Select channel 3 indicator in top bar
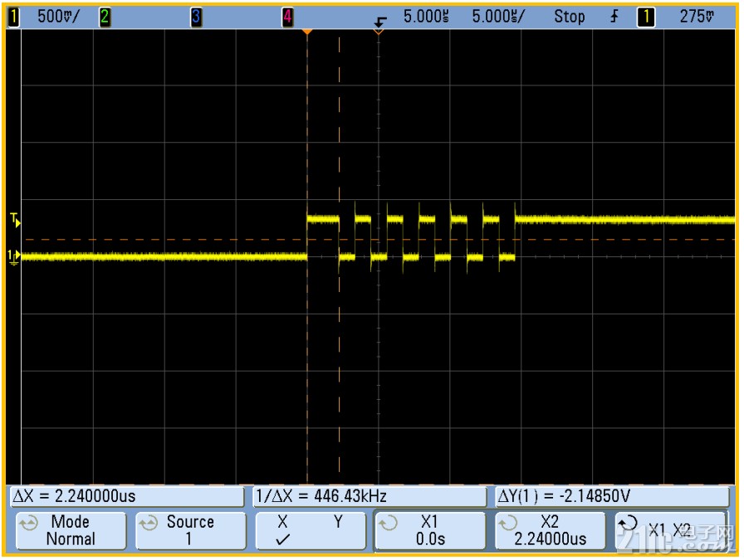The image size is (744, 560). tap(196, 17)
